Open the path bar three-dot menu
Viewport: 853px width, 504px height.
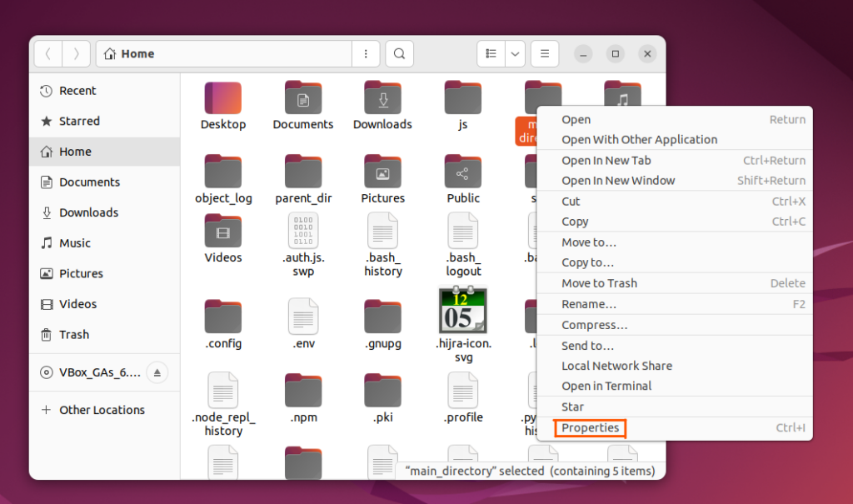click(x=366, y=53)
